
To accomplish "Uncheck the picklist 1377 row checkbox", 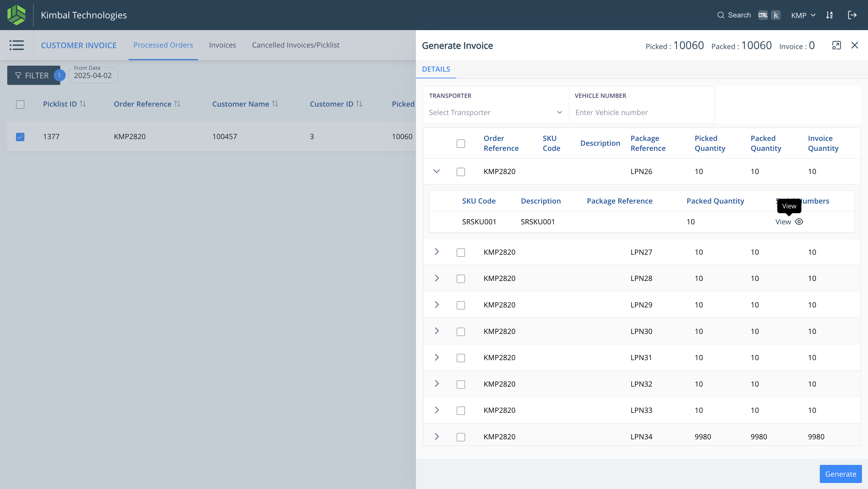I will (20, 137).
